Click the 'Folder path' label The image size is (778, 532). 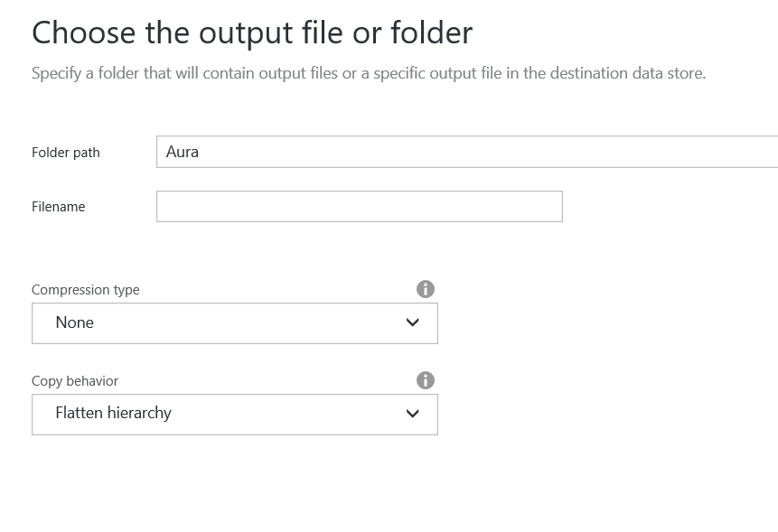(x=65, y=153)
